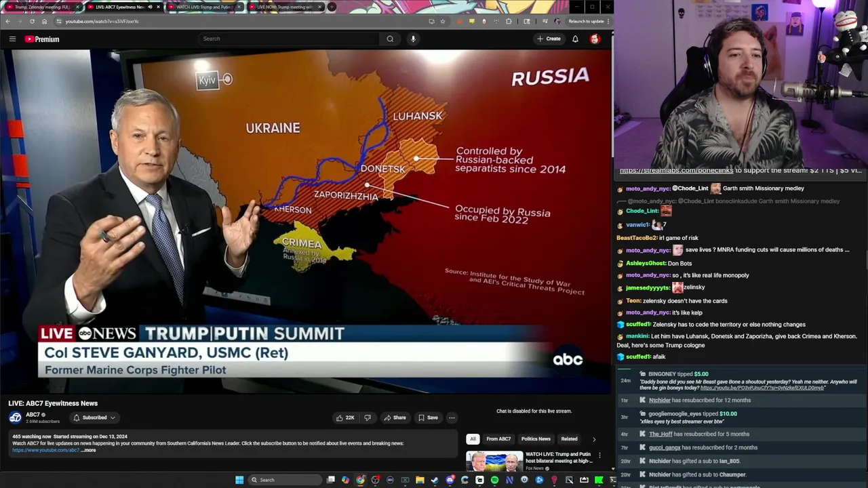Open more actions three-dot menu beside Save

[452, 418]
